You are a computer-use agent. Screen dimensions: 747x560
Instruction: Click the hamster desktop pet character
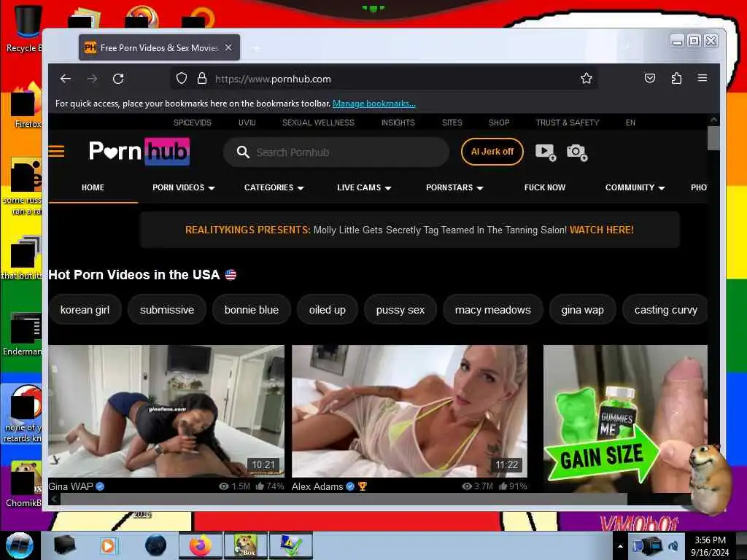tap(711, 478)
